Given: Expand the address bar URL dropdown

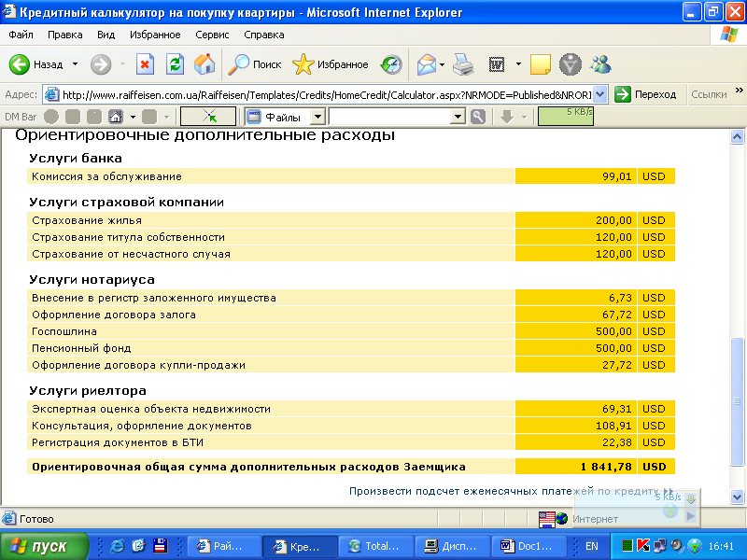Looking at the screenshot, I should pos(599,94).
